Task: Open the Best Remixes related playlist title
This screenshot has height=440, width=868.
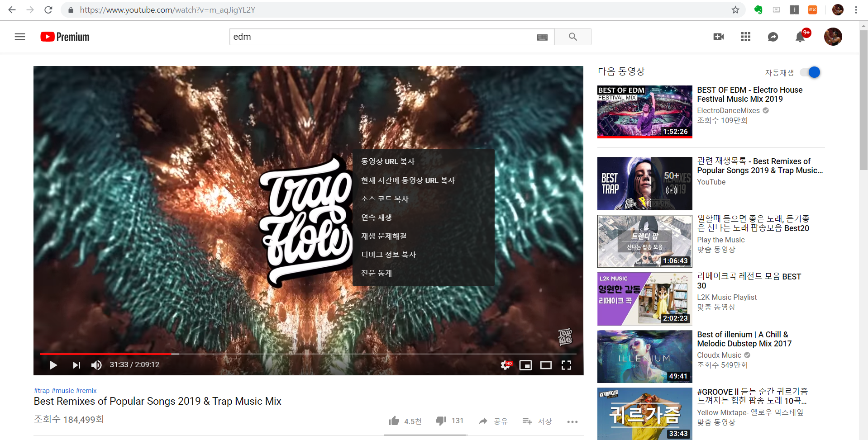Action: coord(760,166)
